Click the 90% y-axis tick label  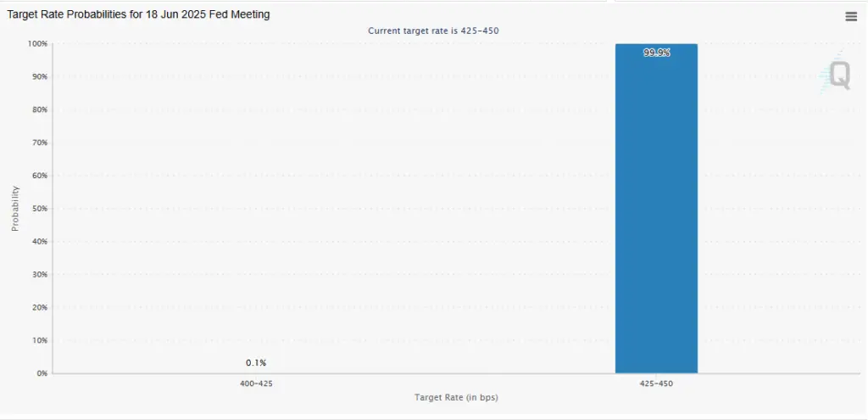click(x=38, y=76)
